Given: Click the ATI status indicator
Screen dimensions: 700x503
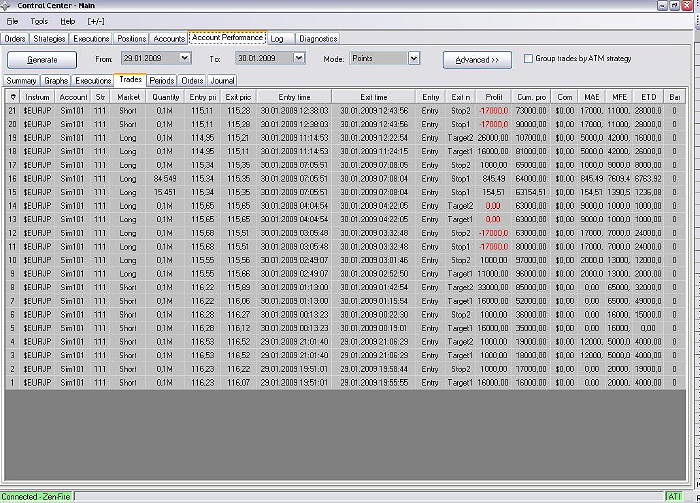Looking at the screenshot, I should click(673, 496).
